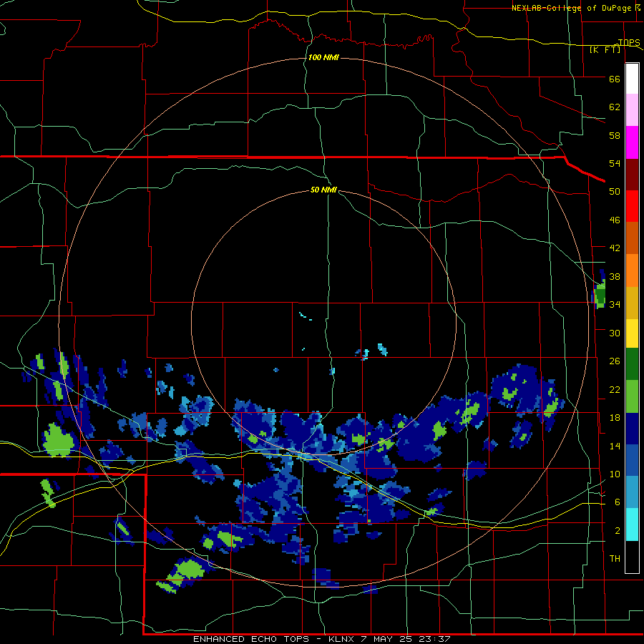Click the '54' legend value
Viewport: 644px width, 644px height.
(615, 163)
